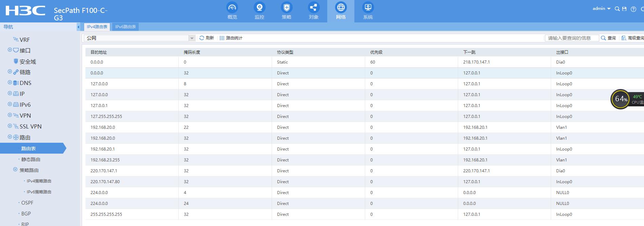The image size is (644, 226).
Task: Click the route query search input field
Action: [571, 38]
